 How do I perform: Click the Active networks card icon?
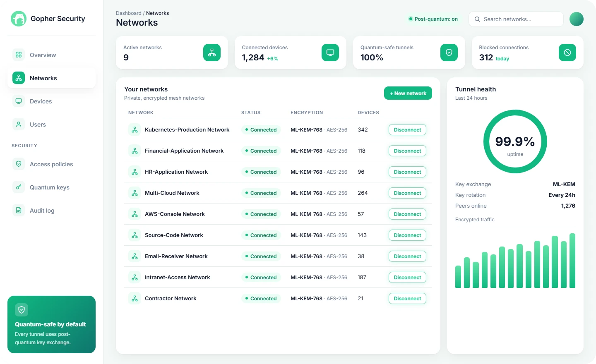coord(212,53)
